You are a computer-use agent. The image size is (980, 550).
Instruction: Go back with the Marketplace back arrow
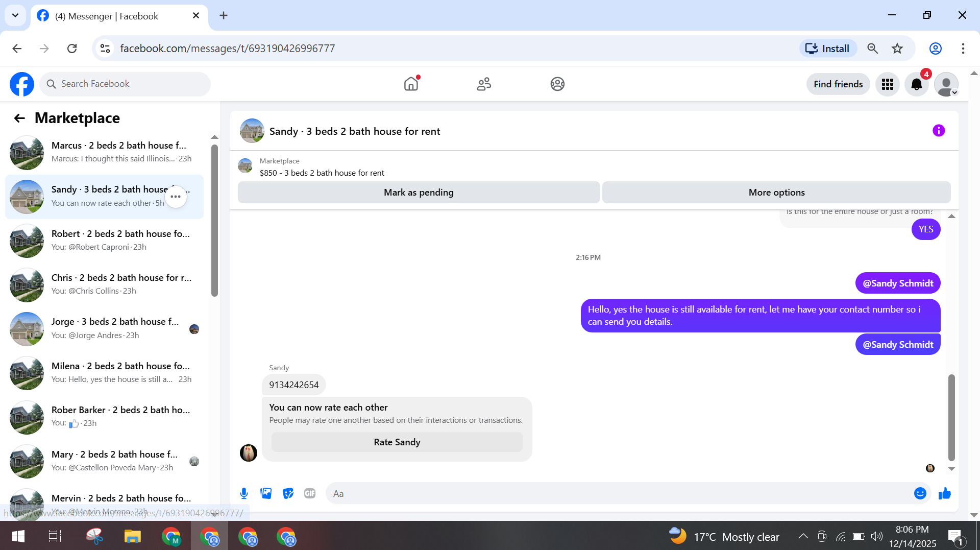tap(19, 118)
